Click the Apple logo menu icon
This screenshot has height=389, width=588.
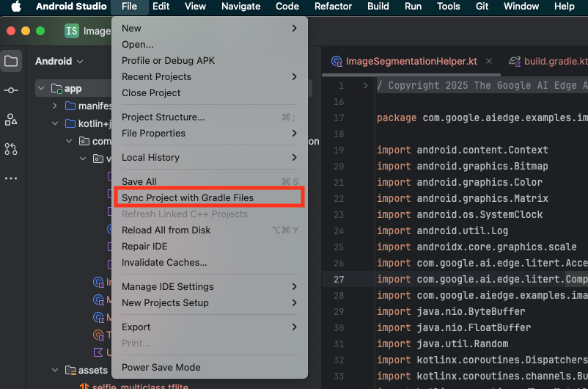[15, 7]
